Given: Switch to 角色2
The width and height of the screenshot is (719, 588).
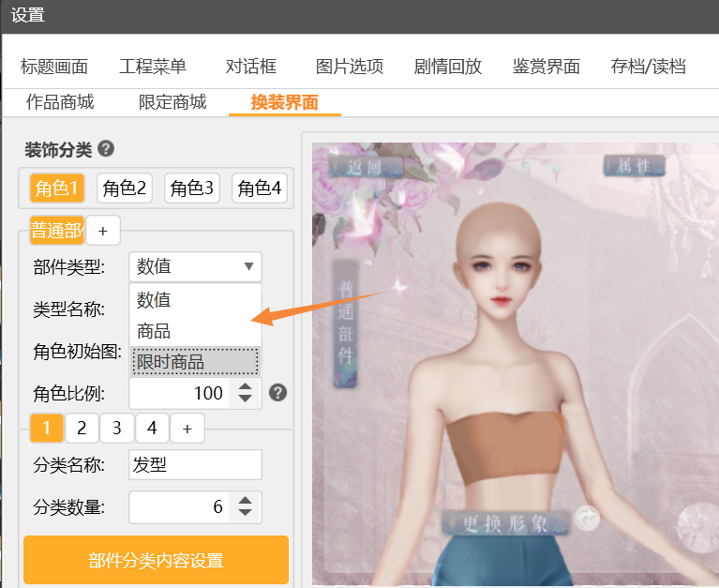Looking at the screenshot, I should point(125,188).
